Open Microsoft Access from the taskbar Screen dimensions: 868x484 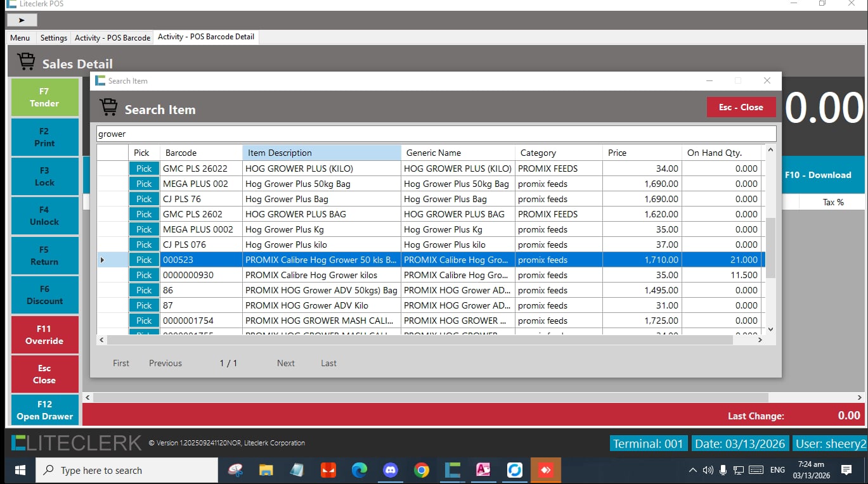[483, 470]
